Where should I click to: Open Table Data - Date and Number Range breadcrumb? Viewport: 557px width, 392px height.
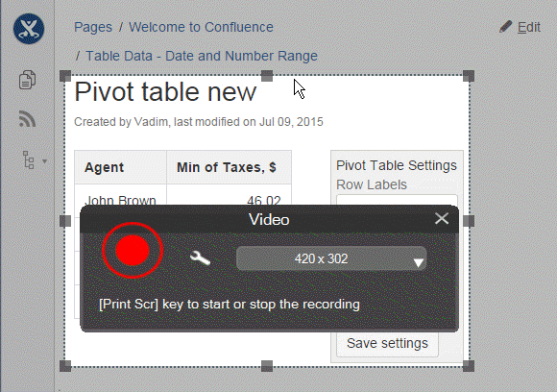[202, 56]
